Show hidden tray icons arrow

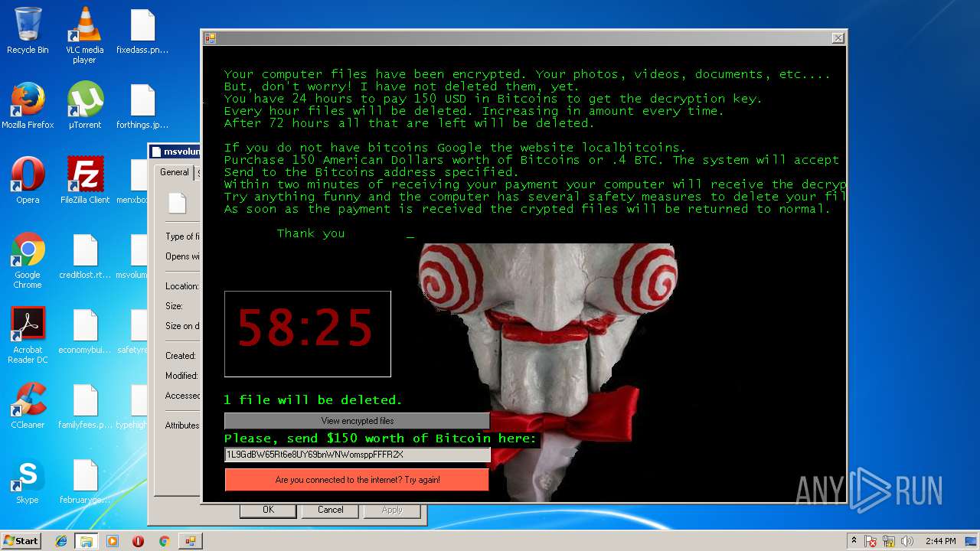854,541
